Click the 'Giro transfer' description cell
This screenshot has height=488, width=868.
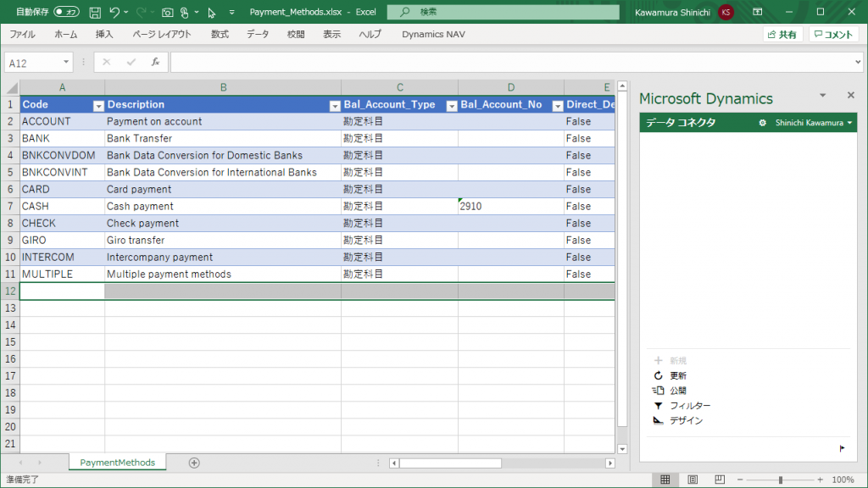223,240
